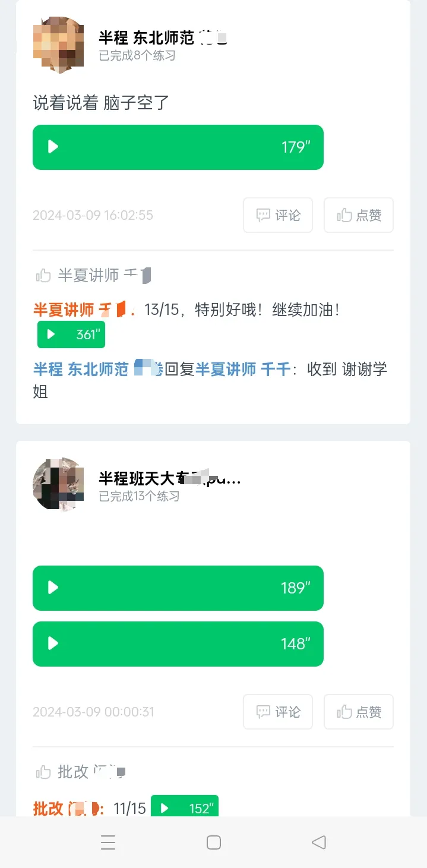Tap Android back triangle icon
The image size is (427, 868).
point(319,842)
